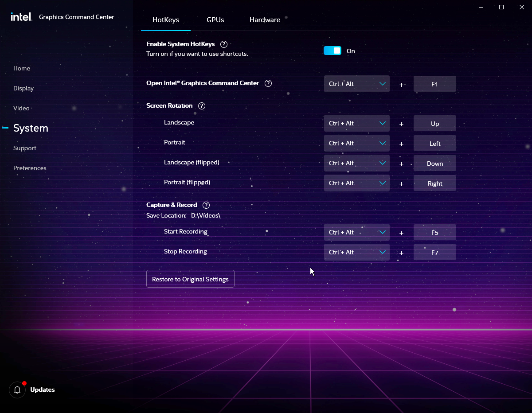Viewport: 532px width, 413px height.
Task: Expand modifier dropdown for Open Command Center hotkey
Action: (x=357, y=84)
